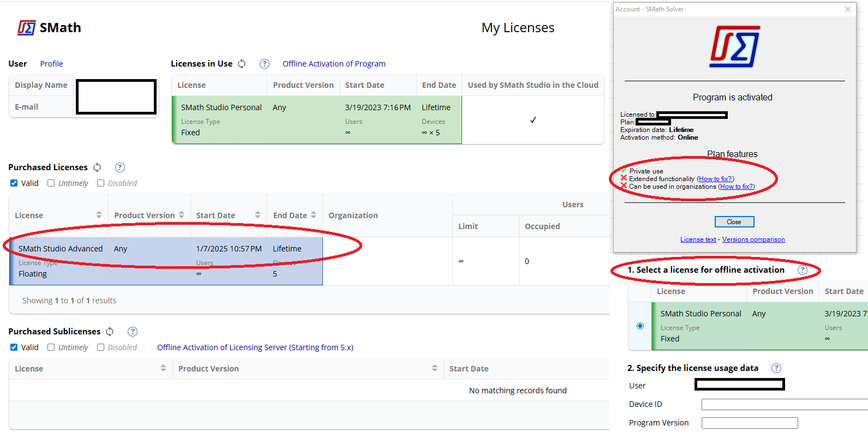Select the SMath Studio Personal radio button
The height and width of the screenshot is (438, 868).
pyautogui.click(x=640, y=326)
